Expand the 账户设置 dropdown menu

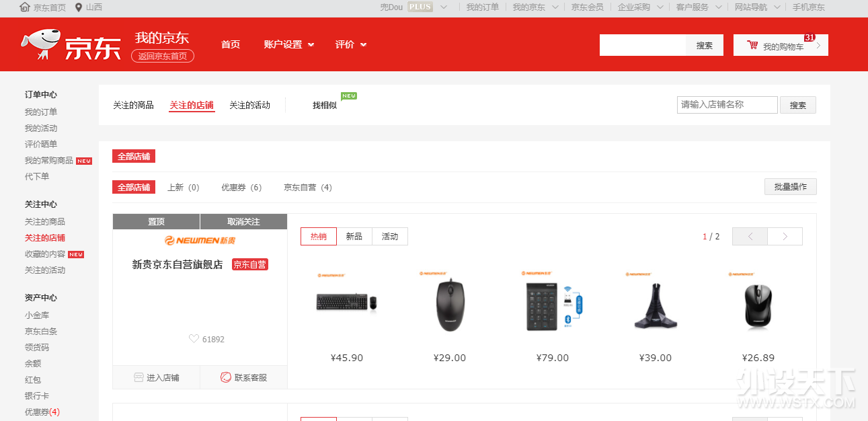pyautogui.click(x=289, y=44)
